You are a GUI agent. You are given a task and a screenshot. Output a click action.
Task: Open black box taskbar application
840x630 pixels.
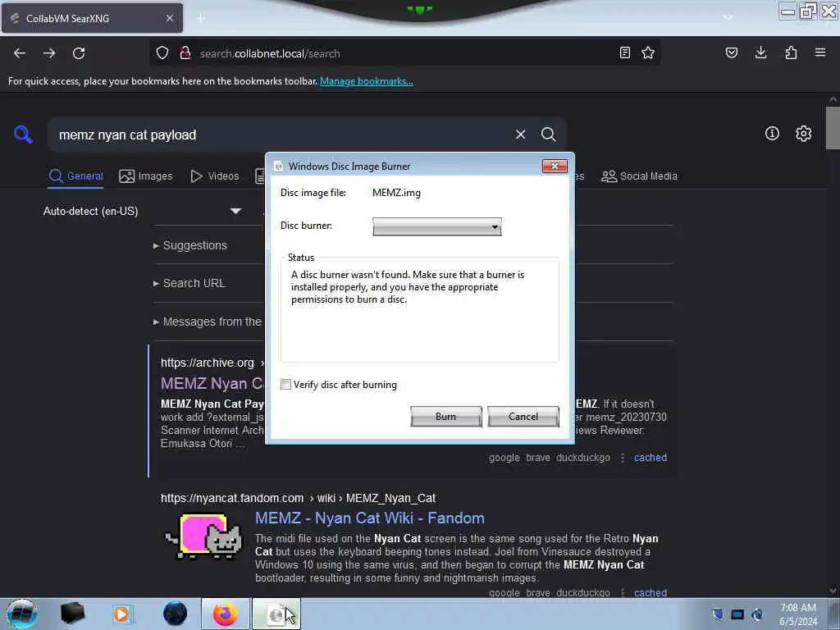coord(72,614)
